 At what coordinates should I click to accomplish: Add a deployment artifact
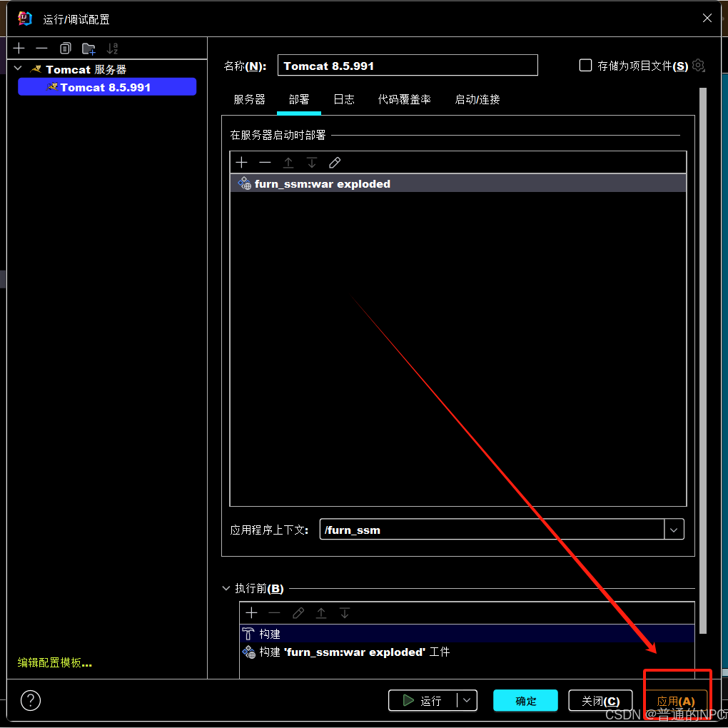click(x=241, y=163)
